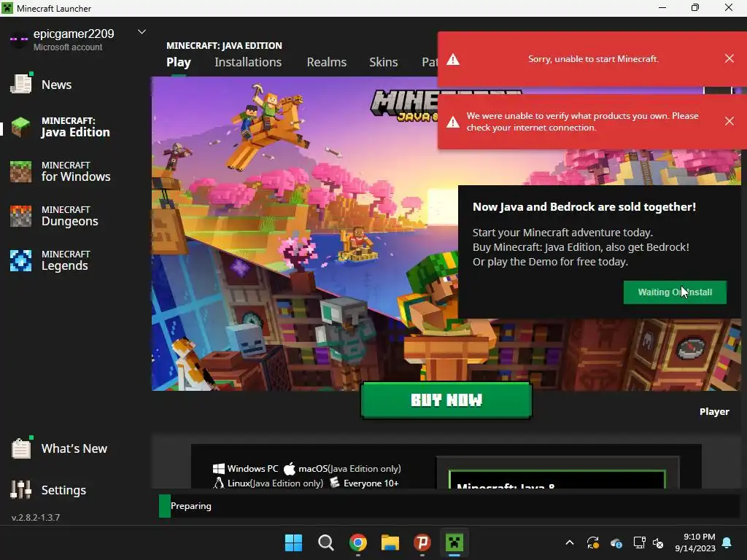The image size is (747, 560).
Task: Click the epicgamer2209 account avatar
Action: [18, 39]
